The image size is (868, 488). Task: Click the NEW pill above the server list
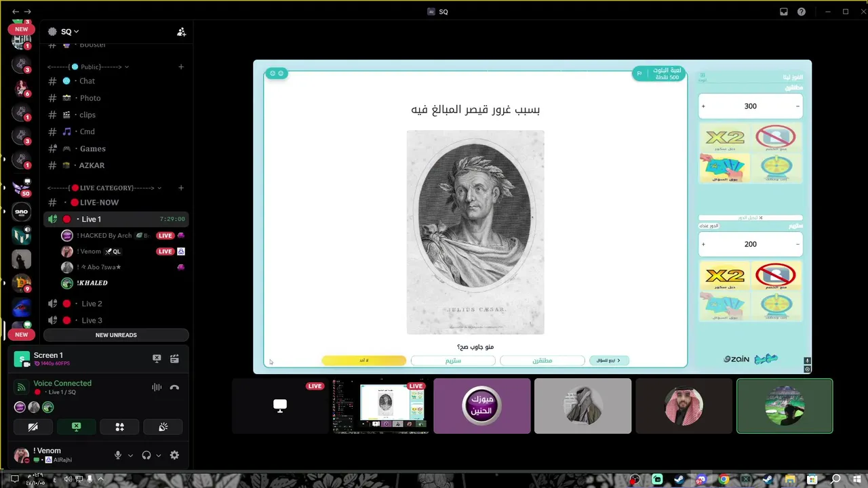tap(22, 29)
